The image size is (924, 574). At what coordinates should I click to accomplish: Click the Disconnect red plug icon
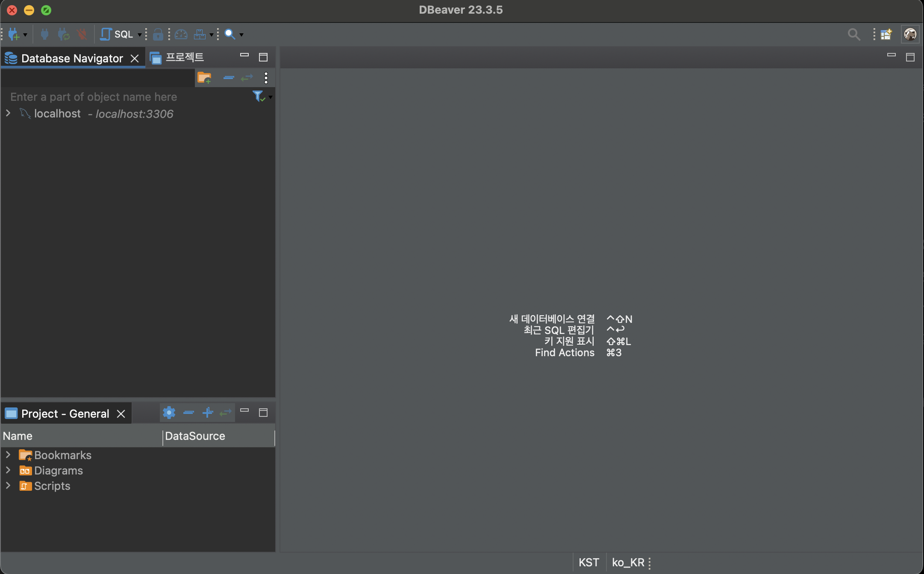pos(82,34)
